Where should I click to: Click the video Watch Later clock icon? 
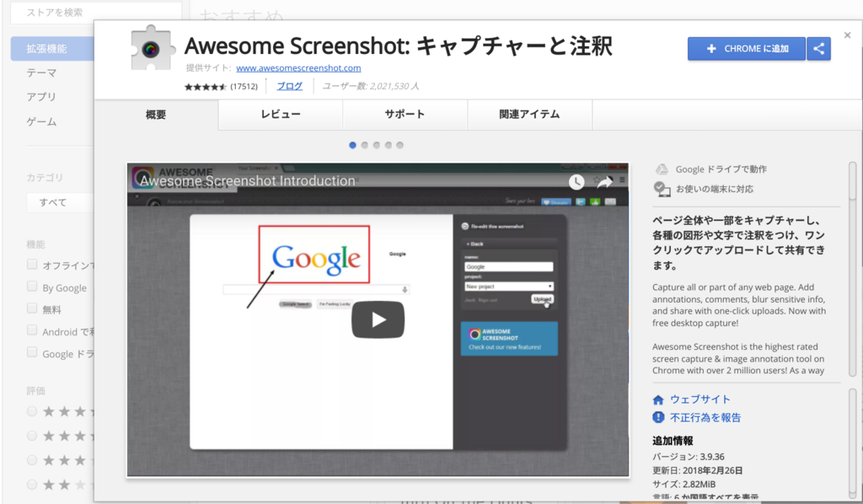coord(576,181)
